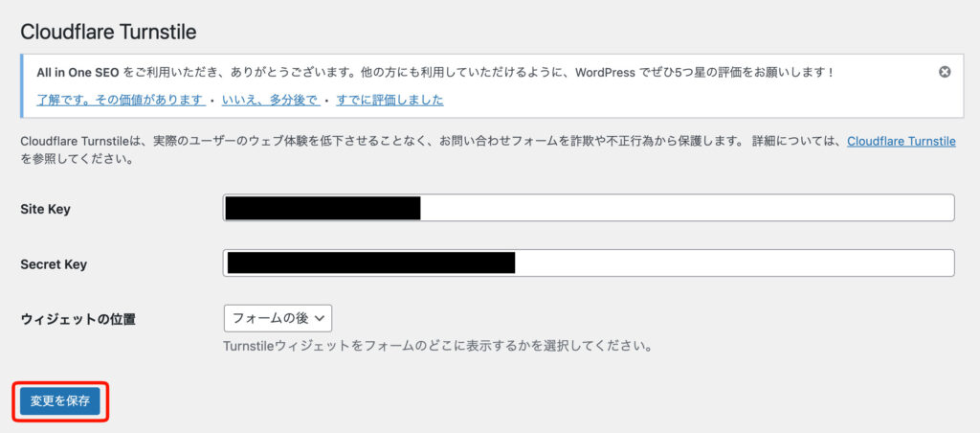
Task: Click the bold All in One SEO text
Action: pyautogui.click(x=78, y=73)
